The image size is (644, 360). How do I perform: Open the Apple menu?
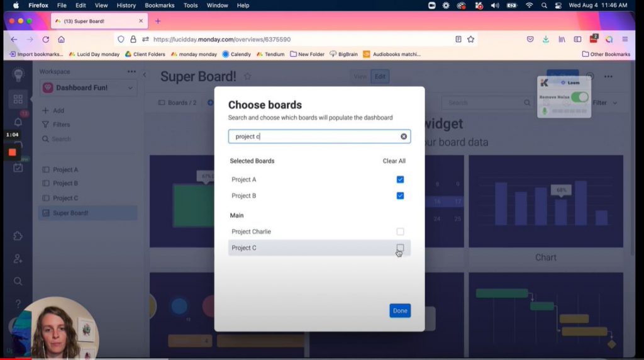(x=16, y=5)
